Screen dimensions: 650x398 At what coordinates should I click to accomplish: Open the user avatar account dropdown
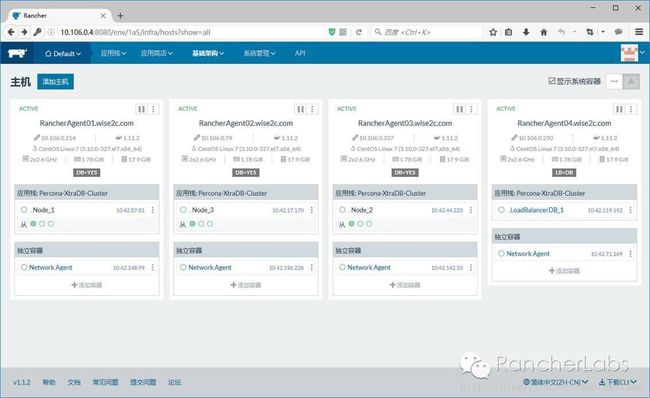(633, 53)
